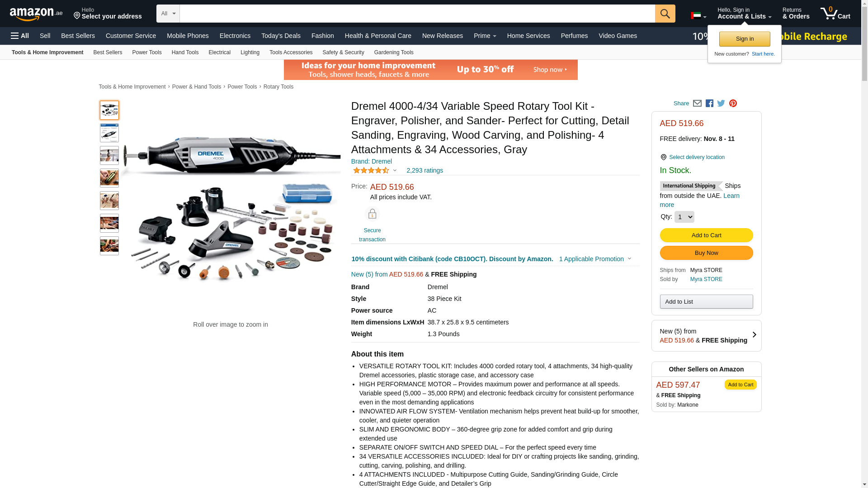868x488 pixels.
Task: Open the 2,293 ratings link
Action: coord(425,170)
